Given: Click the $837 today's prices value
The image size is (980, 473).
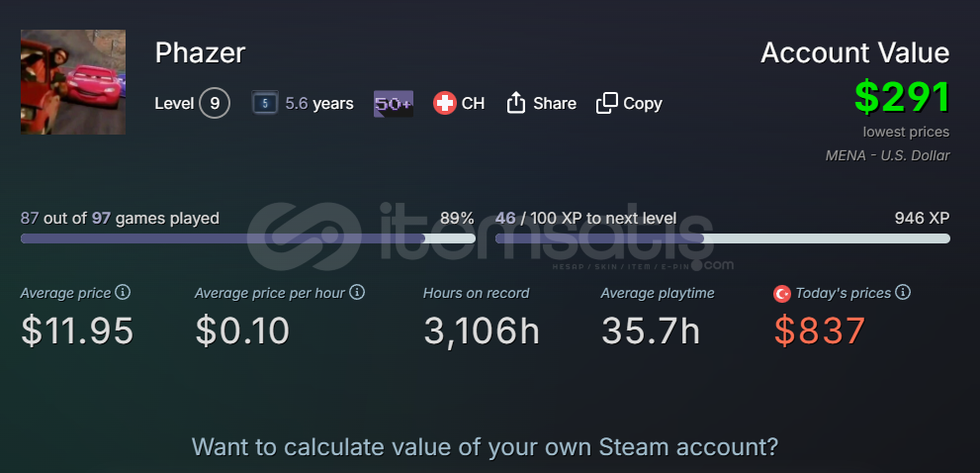Looking at the screenshot, I should tap(820, 331).
